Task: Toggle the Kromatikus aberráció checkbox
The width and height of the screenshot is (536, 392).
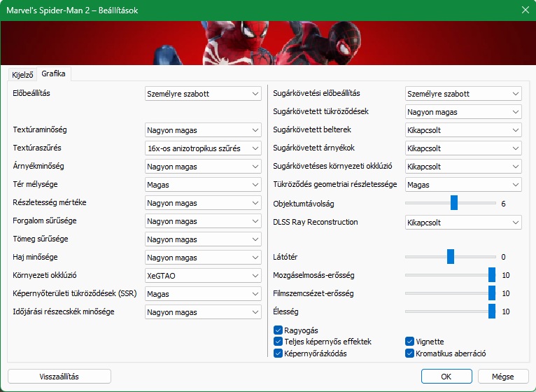Action: pos(409,353)
